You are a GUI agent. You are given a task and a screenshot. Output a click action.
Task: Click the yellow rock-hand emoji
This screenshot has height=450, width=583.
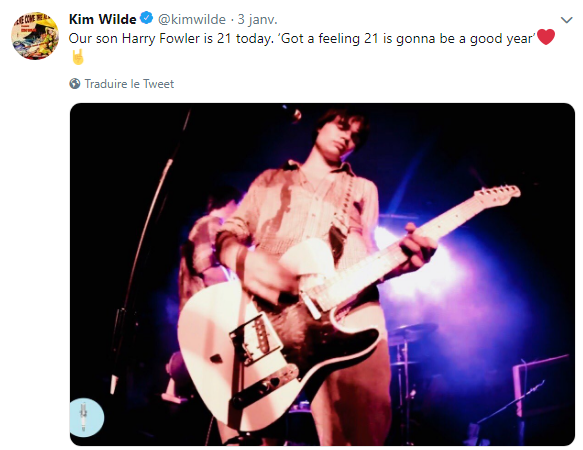pyautogui.click(x=78, y=57)
